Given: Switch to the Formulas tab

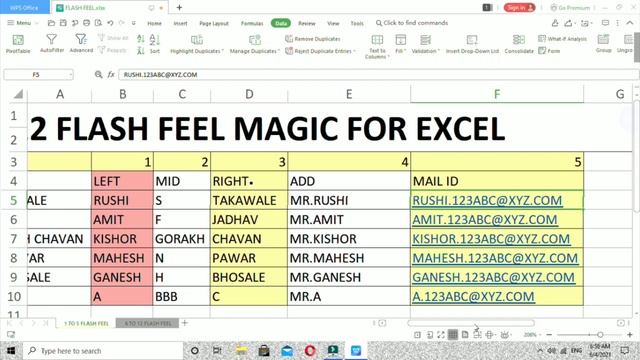Looking at the screenshot, I should pos(252,23).
